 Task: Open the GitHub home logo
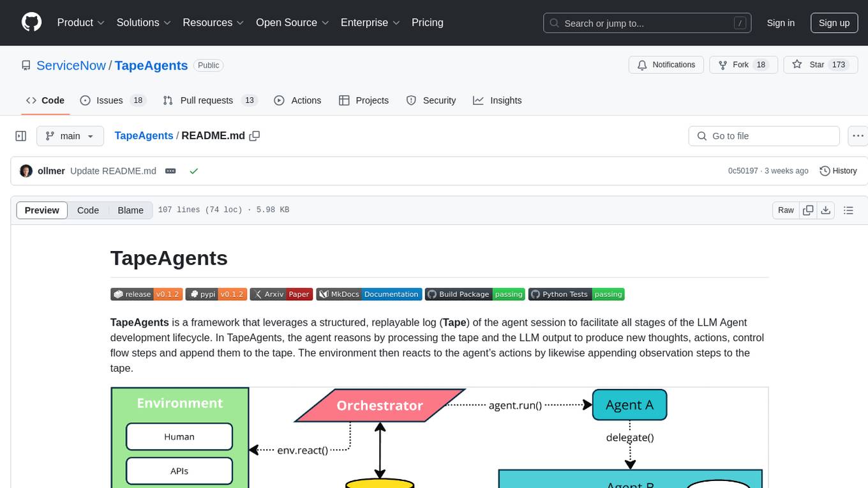pyautogui.click(x=31, y=22)
